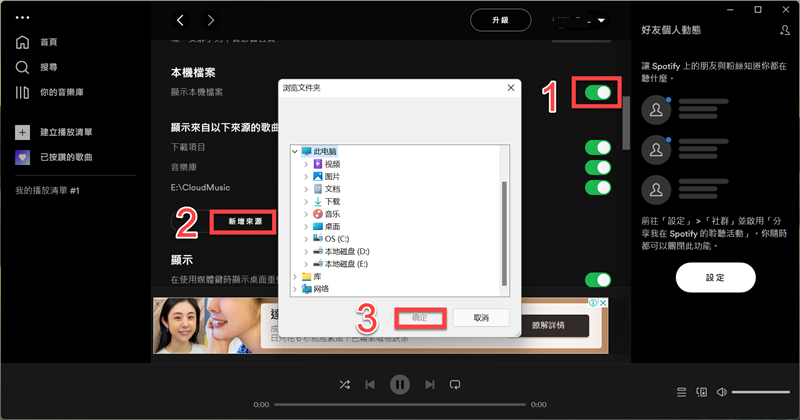Open playlist 我的播放清單 #1

tap(47, 191)
